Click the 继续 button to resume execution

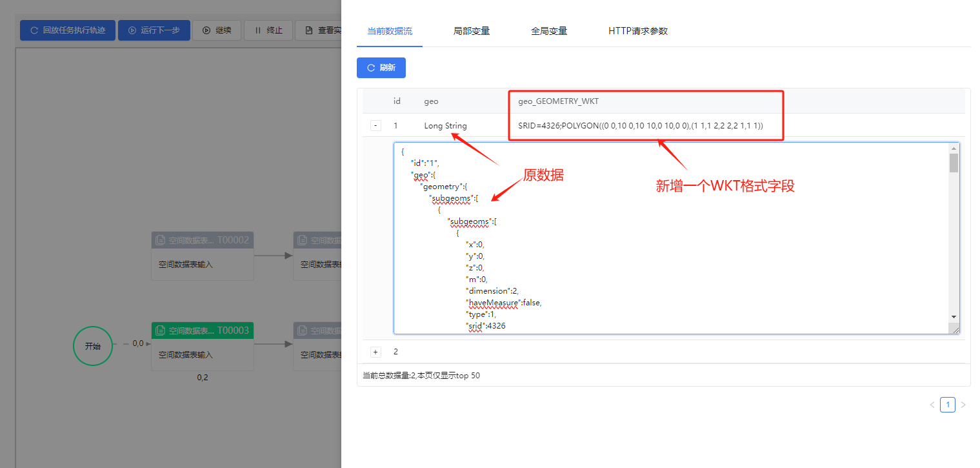pyautogui.click(x=217, y=30)
